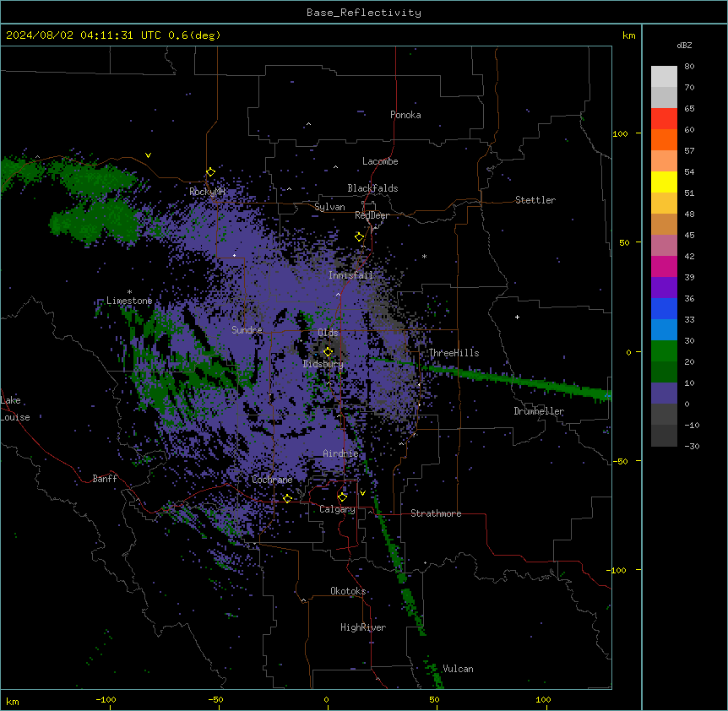Click the ThreeHills city label
Image resolution: width=728 pixels, height=711 pixels.
[454, 353]
